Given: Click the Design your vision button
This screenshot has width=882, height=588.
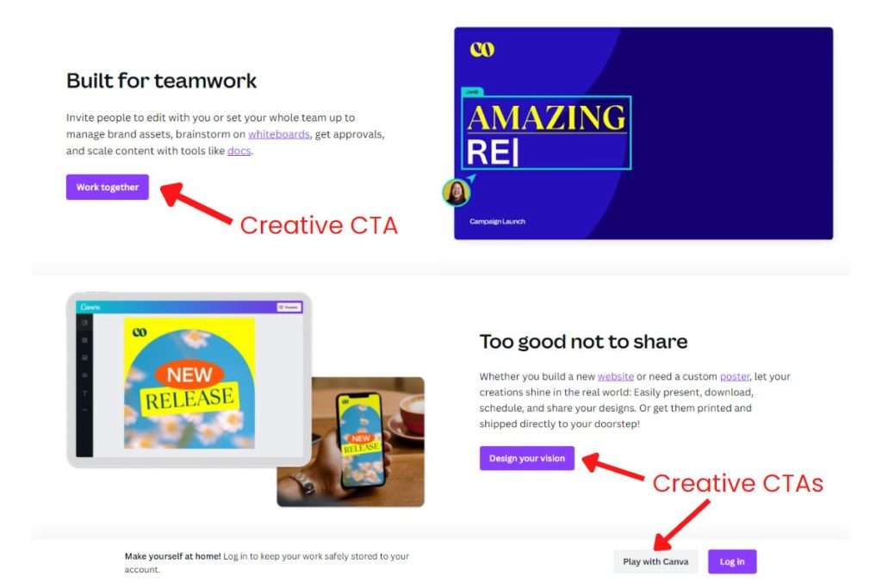Looking at the screenshot, I should tap(527, 458).
